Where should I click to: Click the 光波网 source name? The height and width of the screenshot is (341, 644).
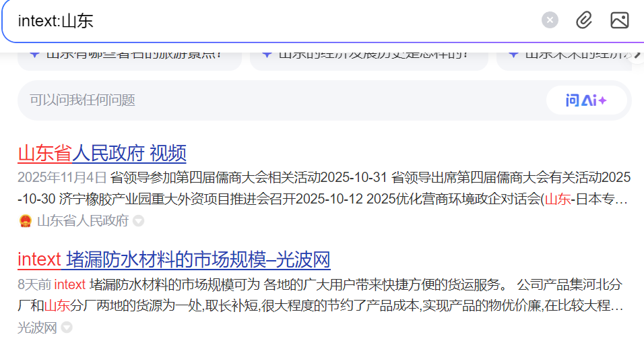tap(37, 328)
